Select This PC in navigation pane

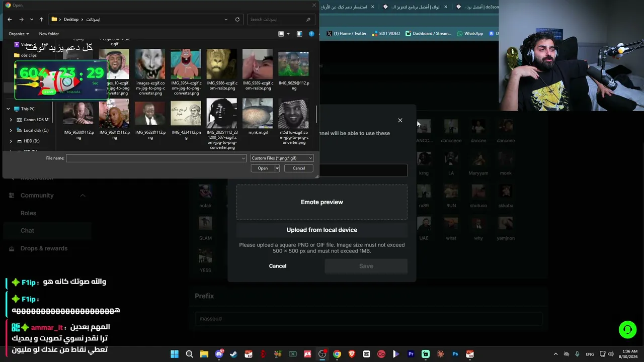tap(24, 109)
